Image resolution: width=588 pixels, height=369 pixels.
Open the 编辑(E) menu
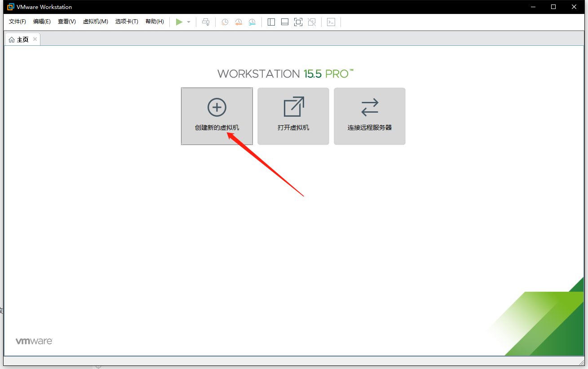click(42, 22)
